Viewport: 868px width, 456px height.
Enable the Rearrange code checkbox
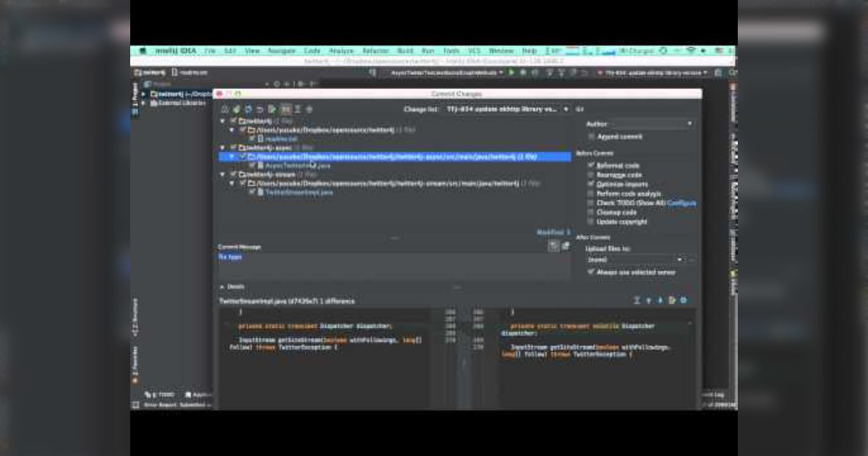pos(592,175)
